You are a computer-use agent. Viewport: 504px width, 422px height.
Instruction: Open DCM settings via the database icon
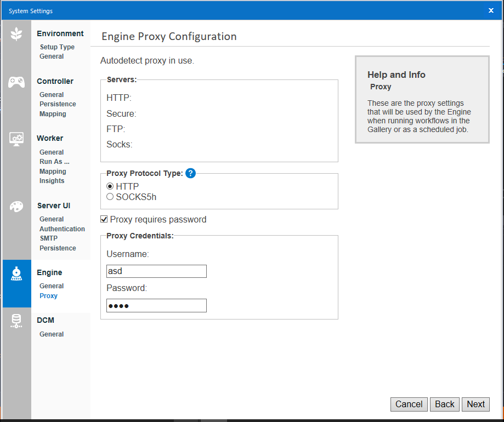[16, 322]
